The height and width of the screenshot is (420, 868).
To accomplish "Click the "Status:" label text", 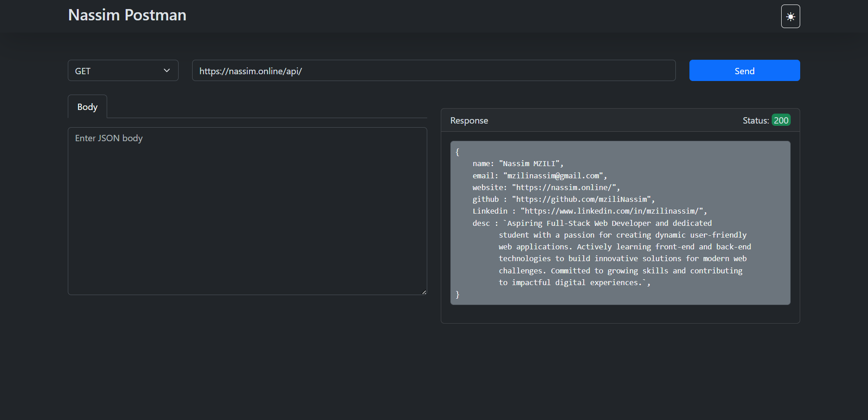I will 755,120.
